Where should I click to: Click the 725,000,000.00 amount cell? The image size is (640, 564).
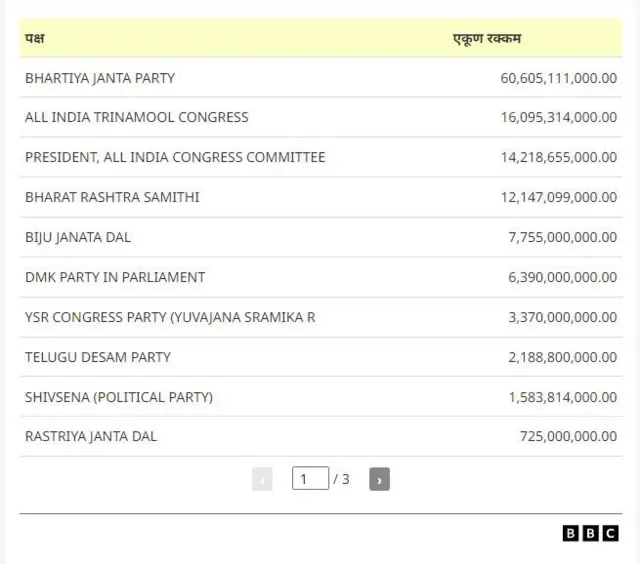[x=568, y=436]
